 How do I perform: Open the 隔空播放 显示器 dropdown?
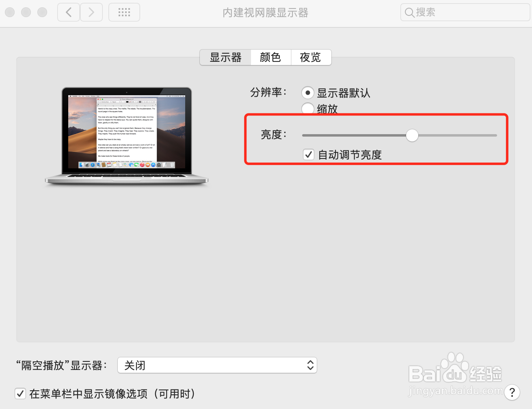pyautogui.click(x=217, y=365)
